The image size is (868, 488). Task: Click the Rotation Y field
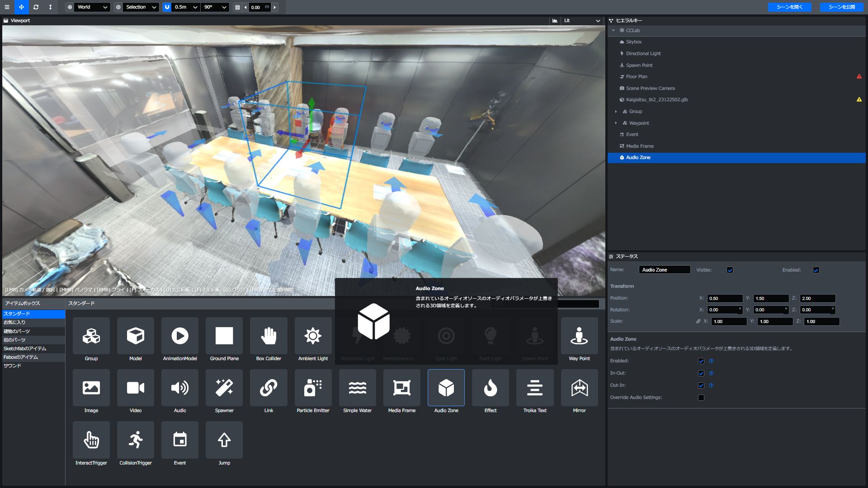771,310
